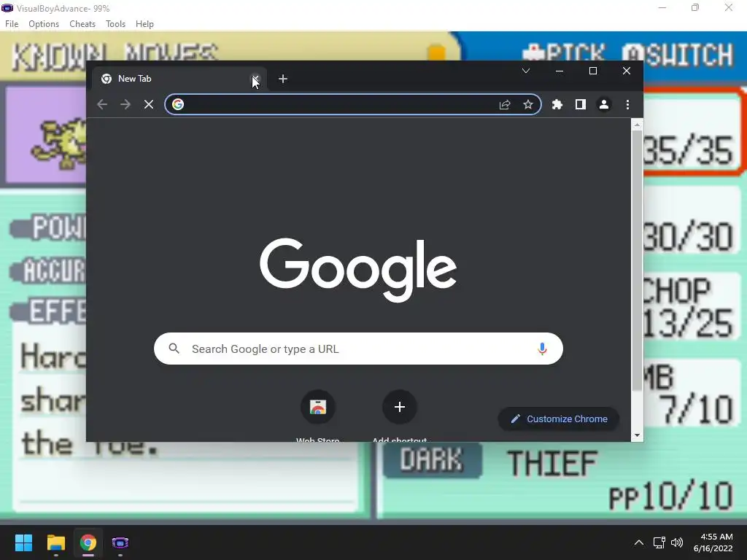Screen dimensions: 747x560
Task: Toggle the Chrome side panel
Action: 580,104
